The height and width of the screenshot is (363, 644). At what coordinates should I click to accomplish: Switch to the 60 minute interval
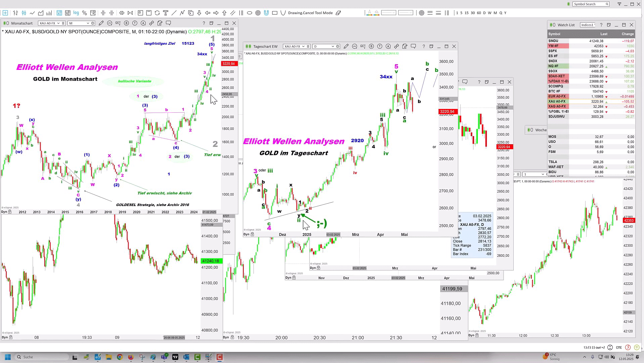[x=479, y=13]
